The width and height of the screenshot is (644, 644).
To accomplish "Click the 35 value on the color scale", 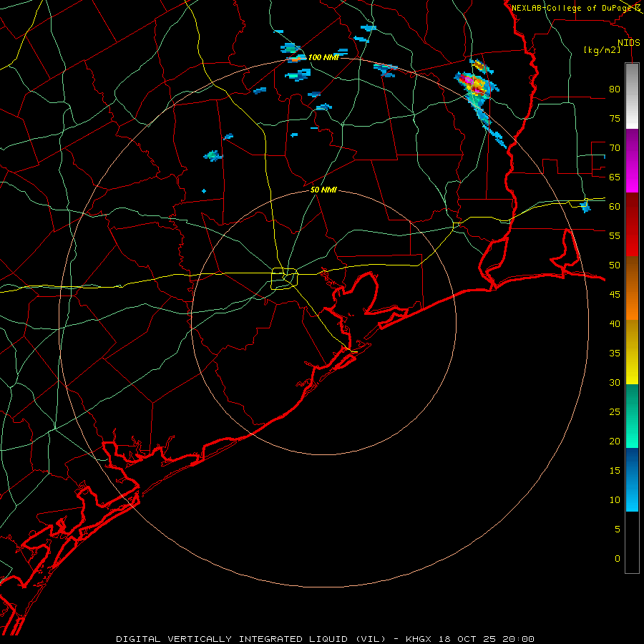I will 615,353.
